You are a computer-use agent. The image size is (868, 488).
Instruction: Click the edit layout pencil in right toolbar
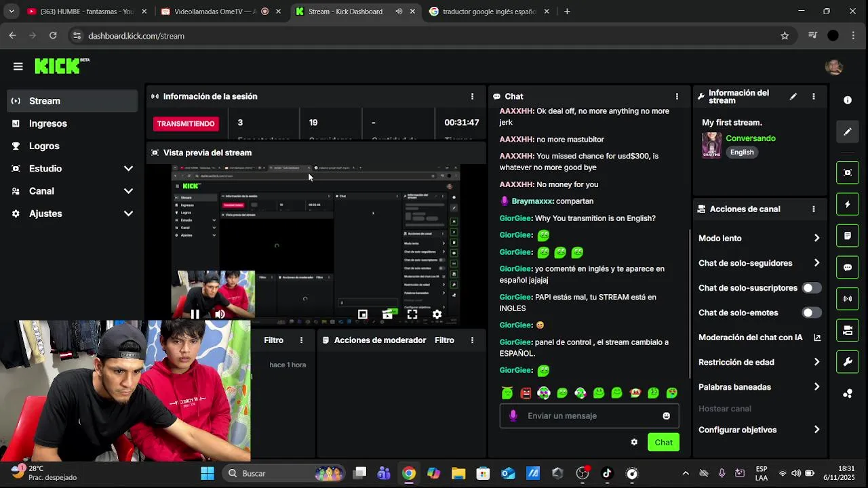848,131
